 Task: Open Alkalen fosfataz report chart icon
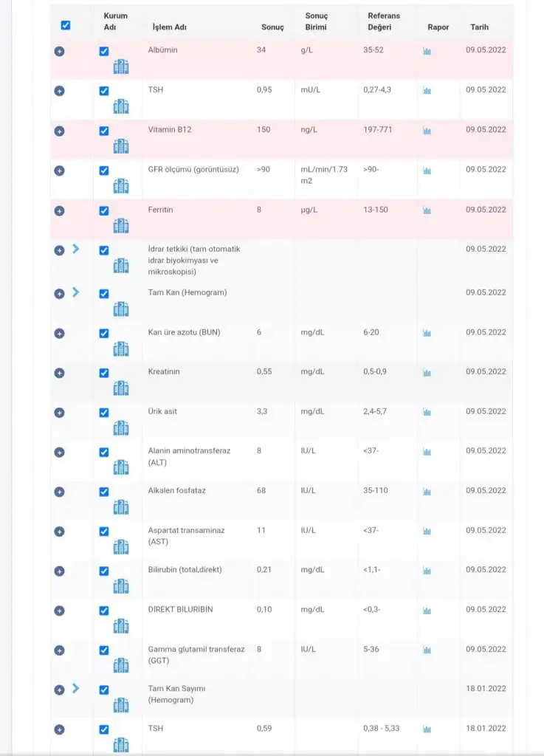pos(427,492)
